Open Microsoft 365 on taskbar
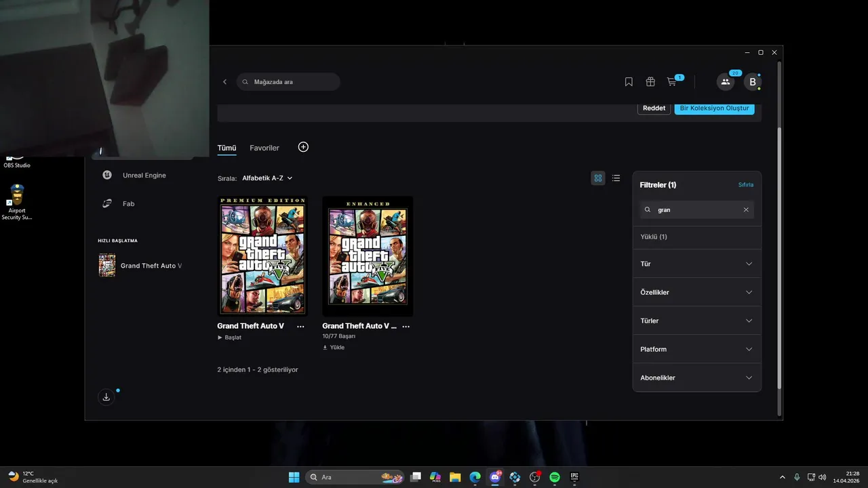This screenshot has height=488, width=868. click(435, 477)
